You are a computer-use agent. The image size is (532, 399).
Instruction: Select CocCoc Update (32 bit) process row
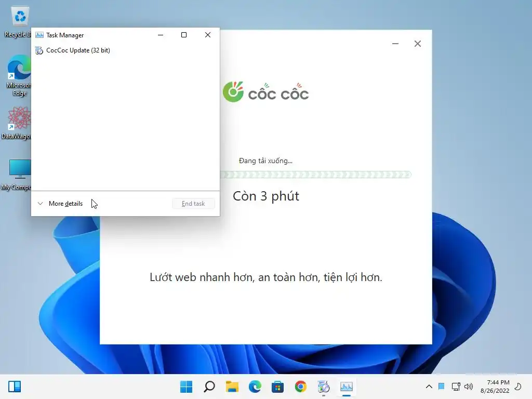(125, 50)
